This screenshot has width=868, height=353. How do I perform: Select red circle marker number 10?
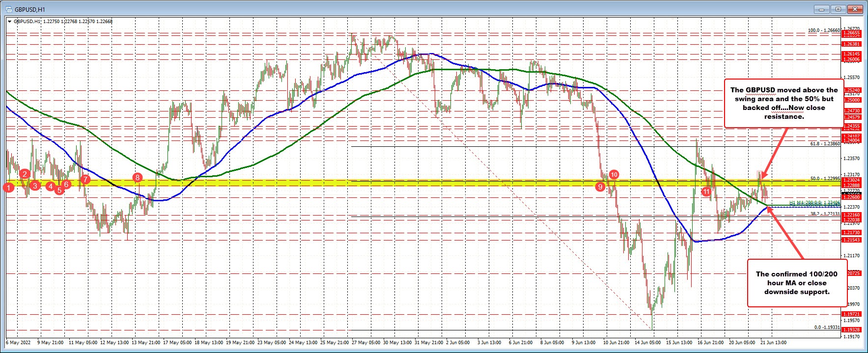click(x=614, y=174)
